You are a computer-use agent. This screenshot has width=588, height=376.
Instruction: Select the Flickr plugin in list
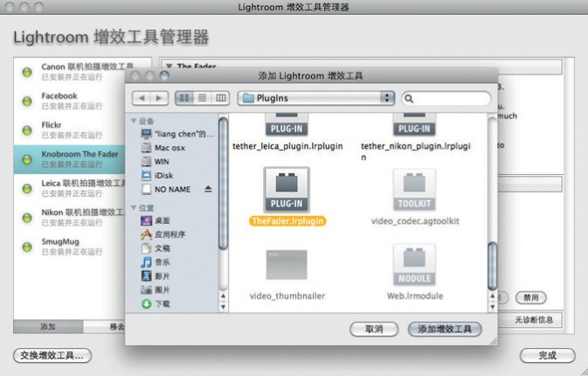[x=69, y=129]
